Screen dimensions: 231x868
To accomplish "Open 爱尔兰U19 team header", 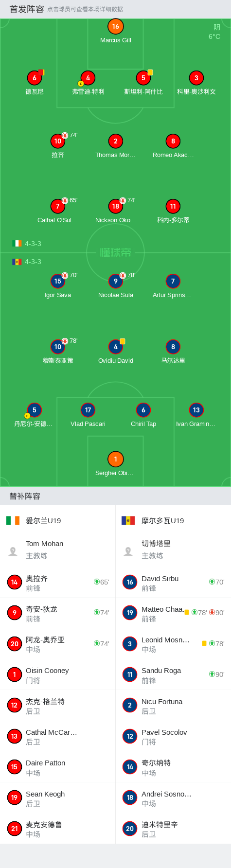I will click(x=34, y=521).
